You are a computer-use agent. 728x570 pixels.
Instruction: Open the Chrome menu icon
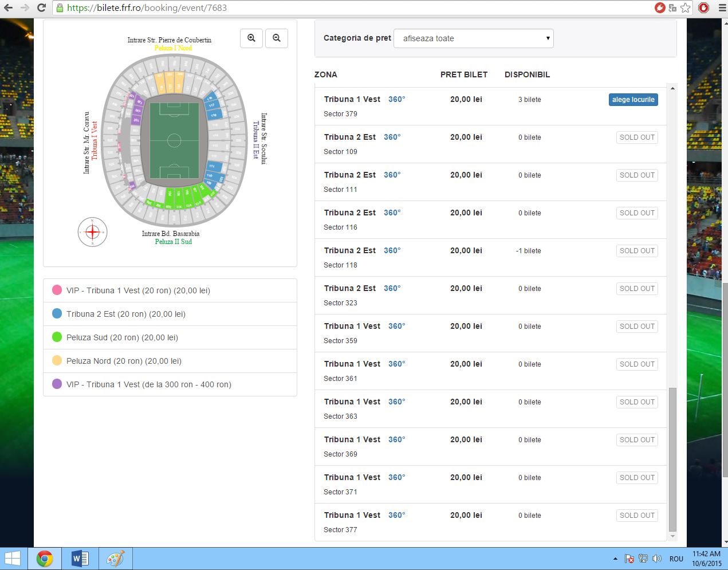721,7
